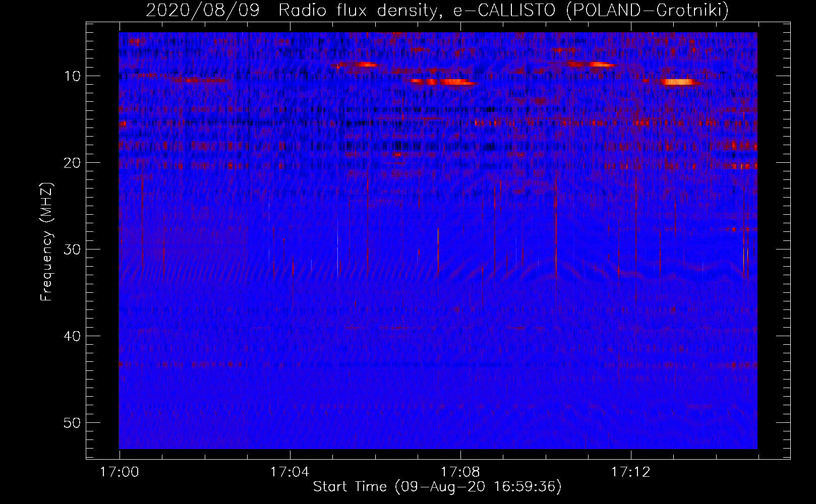This screenshot has height=504, width=816.
Task: Click the 40 frequency axis label
Action: coord(73,336)
